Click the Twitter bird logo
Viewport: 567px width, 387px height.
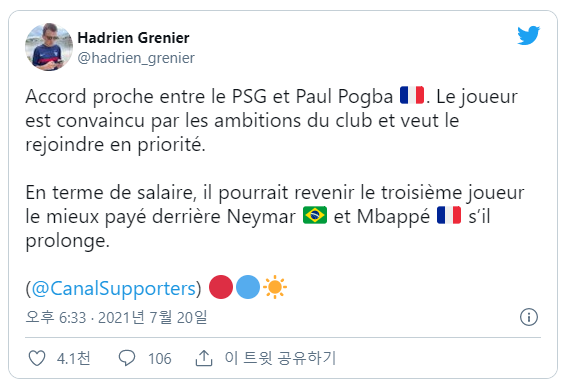pos(528,35)
